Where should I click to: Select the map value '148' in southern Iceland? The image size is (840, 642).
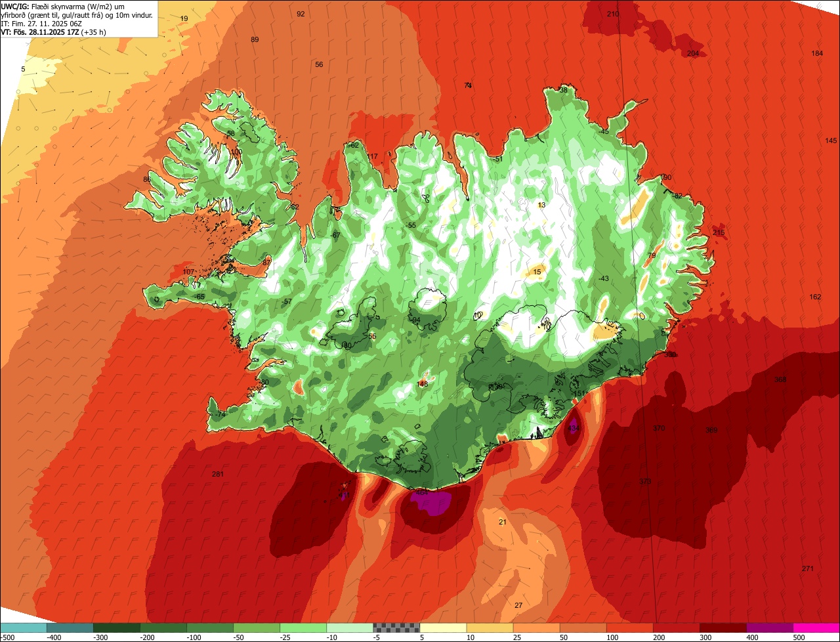tap(422, 384)
